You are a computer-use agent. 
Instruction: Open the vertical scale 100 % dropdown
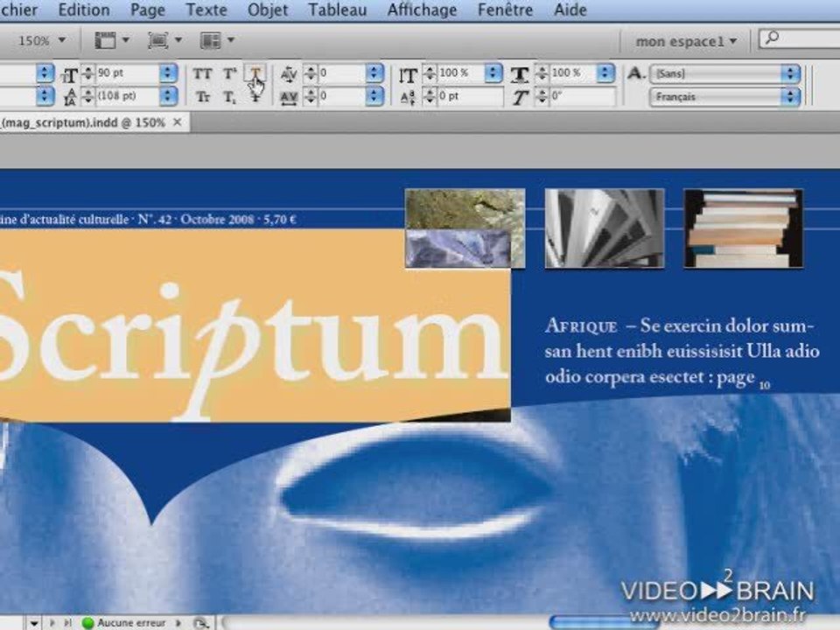pyautogui.click(x=493, y=73)
